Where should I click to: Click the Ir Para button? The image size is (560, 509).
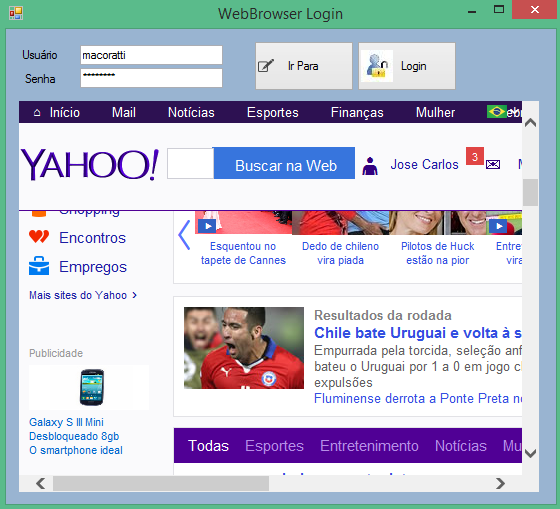[x=304, y=66]
